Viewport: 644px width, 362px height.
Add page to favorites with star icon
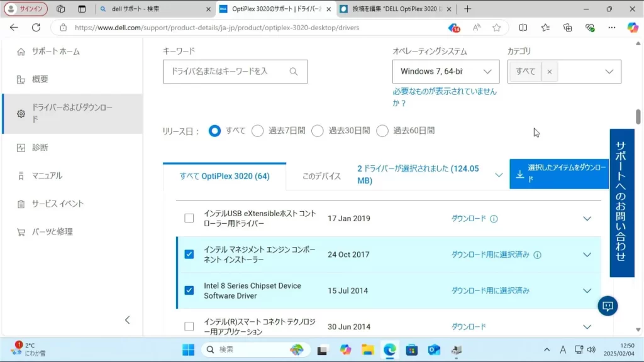pyautogui.click(x=497, y=28)
